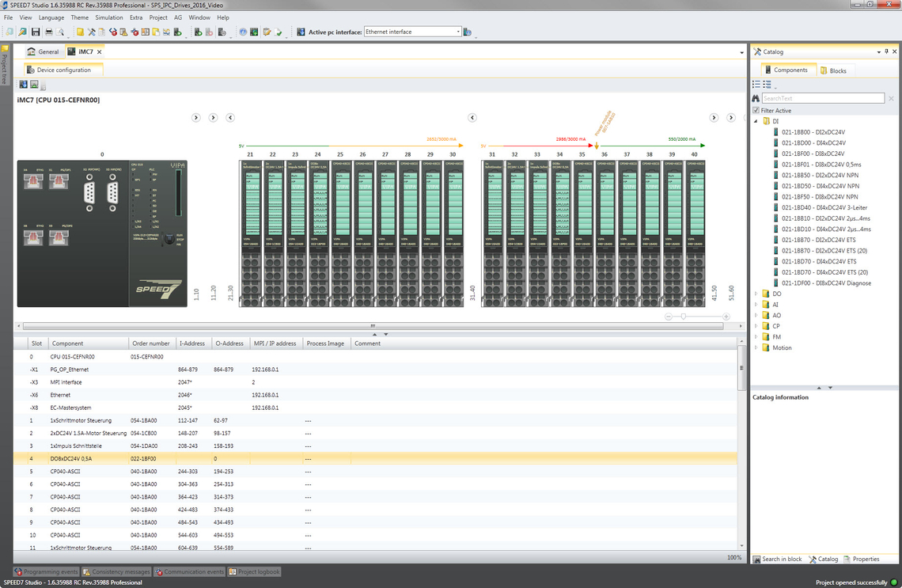Expand the Motion folder in the catalog
This screenshot has width=902, height=588.
[756, 347]
